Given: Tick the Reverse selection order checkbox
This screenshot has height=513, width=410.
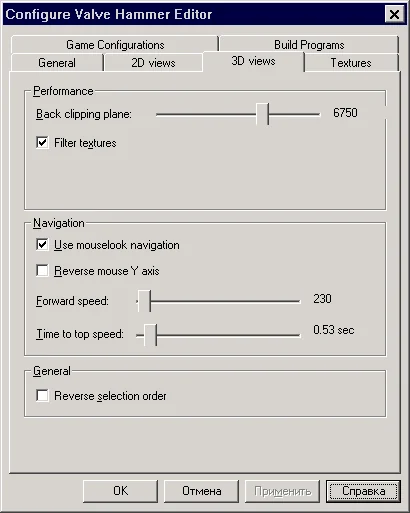Looking at the screenshot, I should pyautogui.click(x=42, y=396).
